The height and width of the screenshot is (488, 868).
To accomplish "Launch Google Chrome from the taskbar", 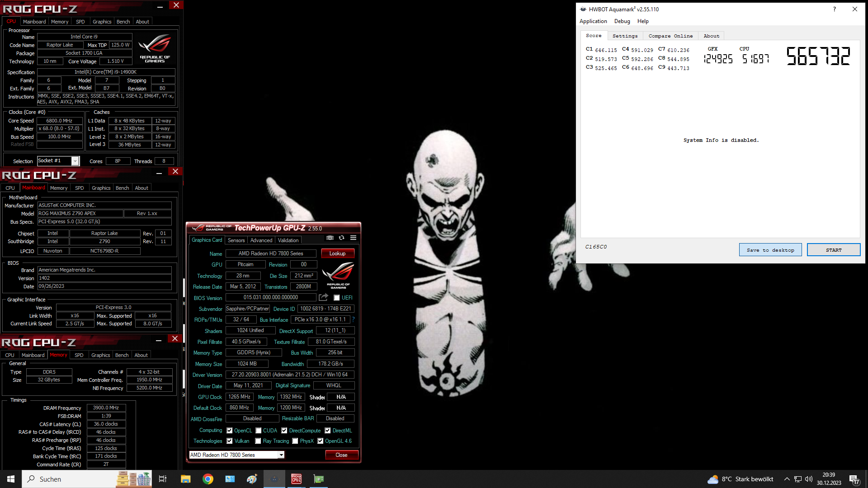I will coord(208,479).
